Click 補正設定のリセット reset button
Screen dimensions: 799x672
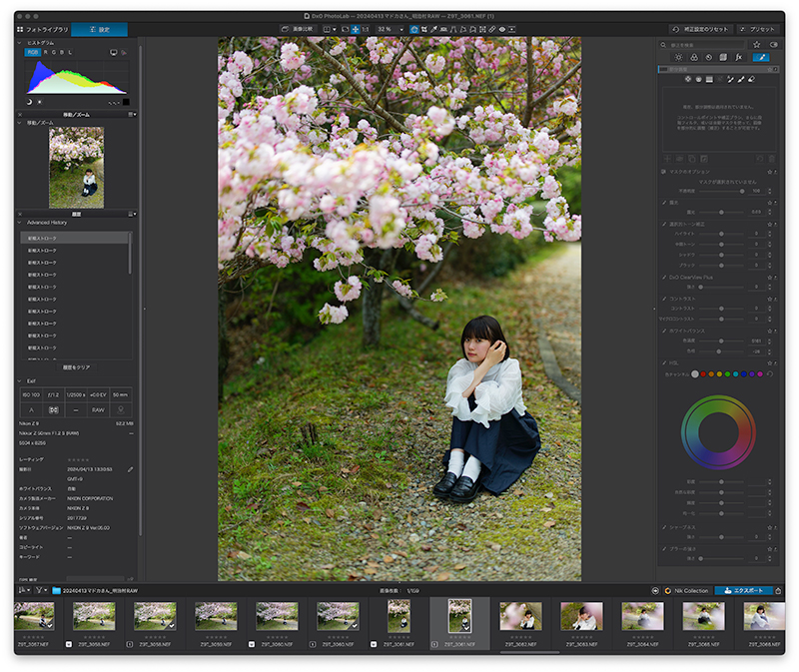pos(701,30)
